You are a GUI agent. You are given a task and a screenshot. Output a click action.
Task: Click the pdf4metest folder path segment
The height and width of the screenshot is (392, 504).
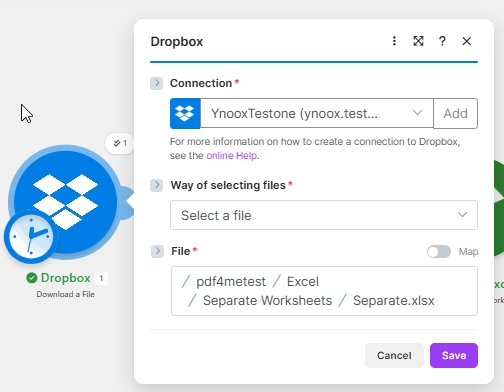231,282
